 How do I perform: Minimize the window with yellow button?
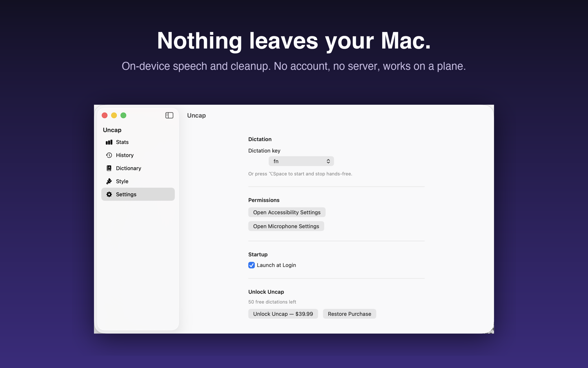point(114,115)
